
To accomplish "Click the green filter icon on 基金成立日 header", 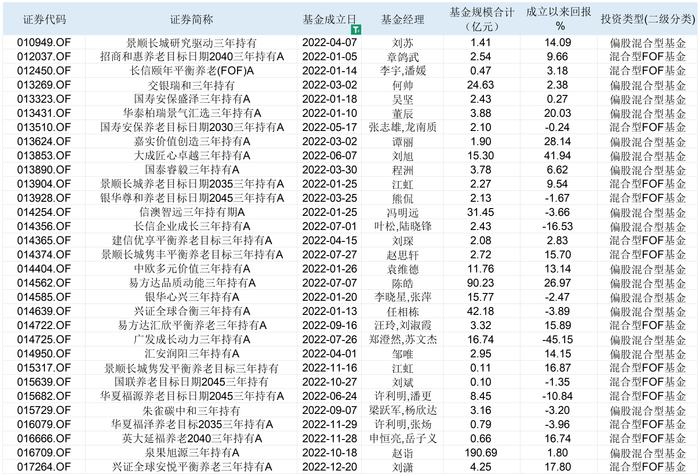I will (356, 30).
